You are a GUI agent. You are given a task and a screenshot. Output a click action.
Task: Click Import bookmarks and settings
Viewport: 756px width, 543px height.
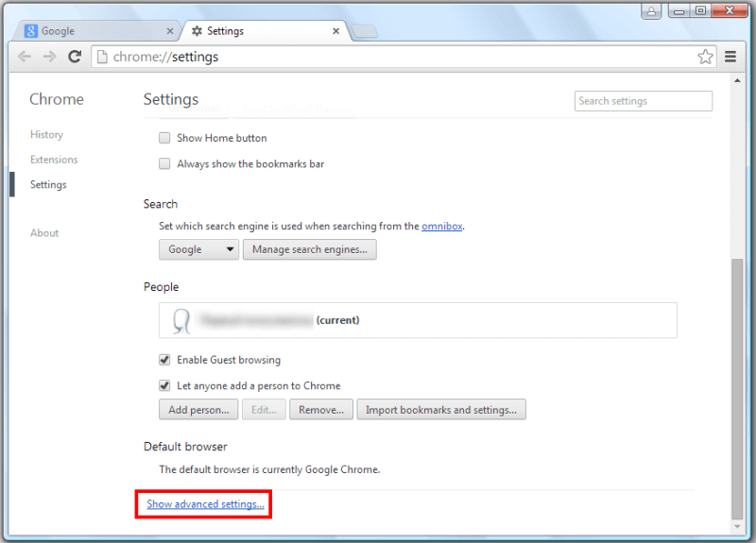(441, 410)
